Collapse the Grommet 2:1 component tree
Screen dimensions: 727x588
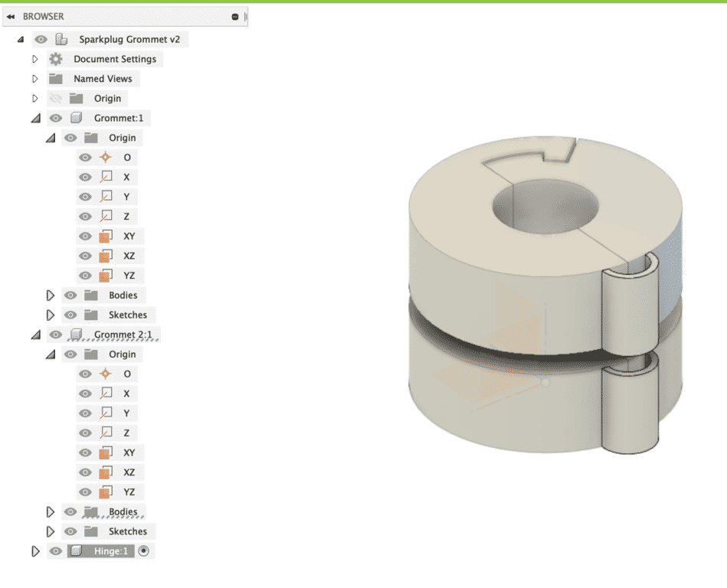35,335
